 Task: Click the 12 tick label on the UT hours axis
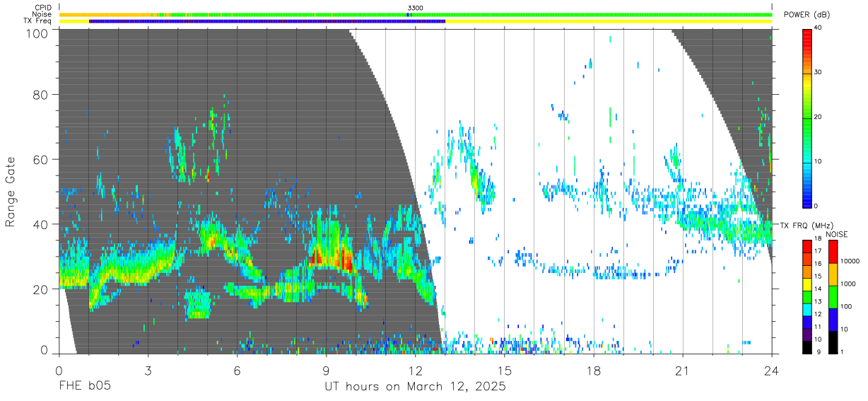(x=415, y=371)
